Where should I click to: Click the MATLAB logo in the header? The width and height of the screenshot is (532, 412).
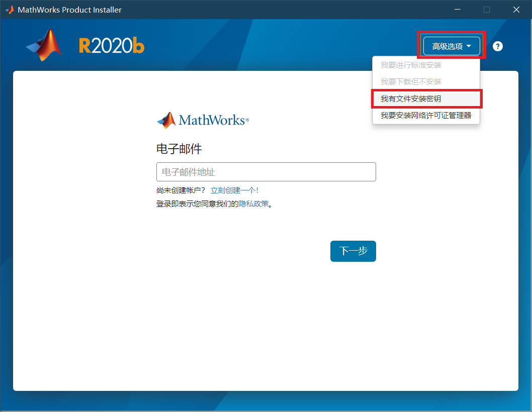coord(44,46)
